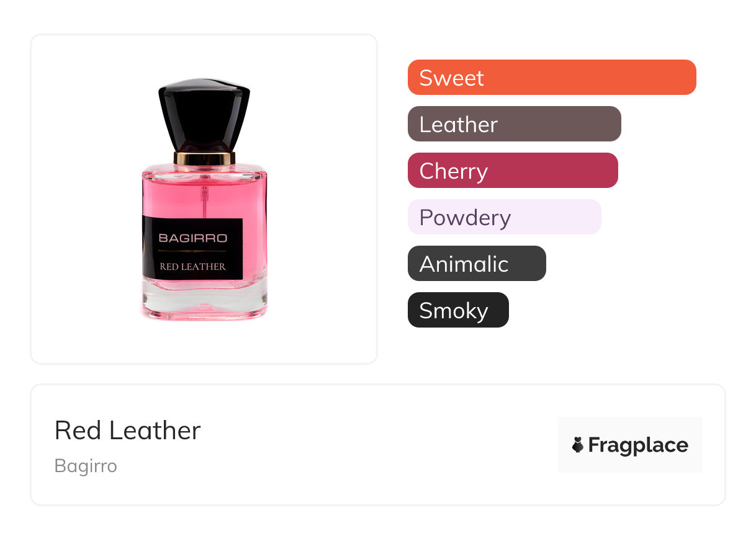Click the Fragplace logo icon
Screen dimensions: 756x536
578,445
